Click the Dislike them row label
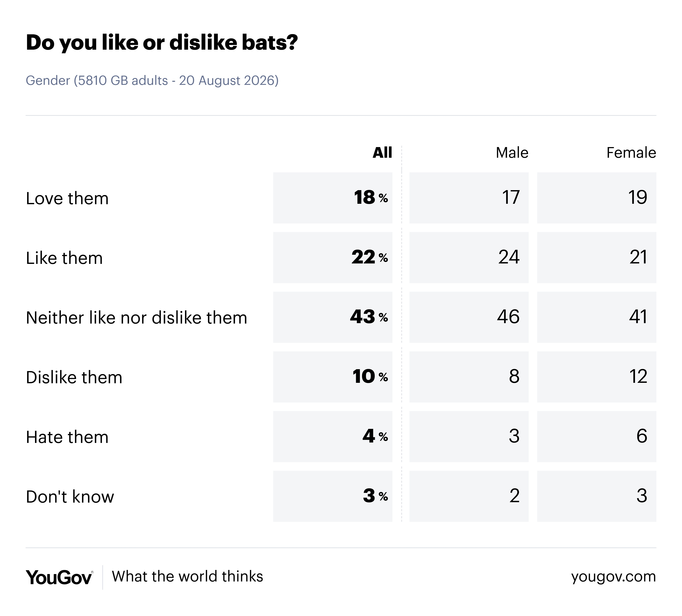This screenshot has height=616, width=682. point(74,377)
